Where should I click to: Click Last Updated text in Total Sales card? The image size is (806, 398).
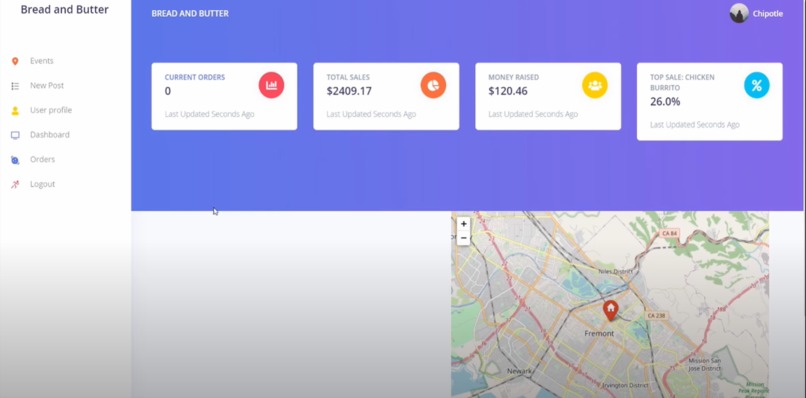[371, 114]
